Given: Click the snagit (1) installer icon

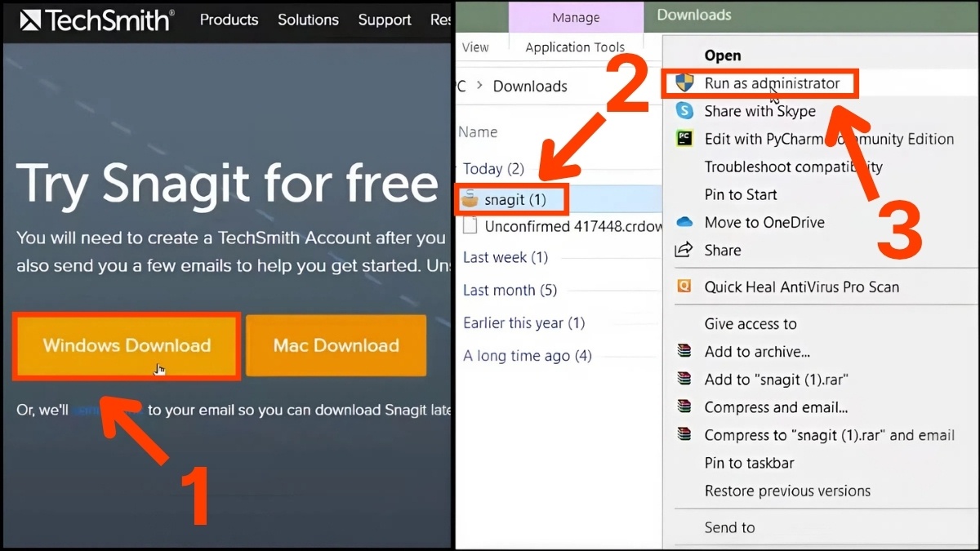Looking at the screenshot, I should click(470, 198).
